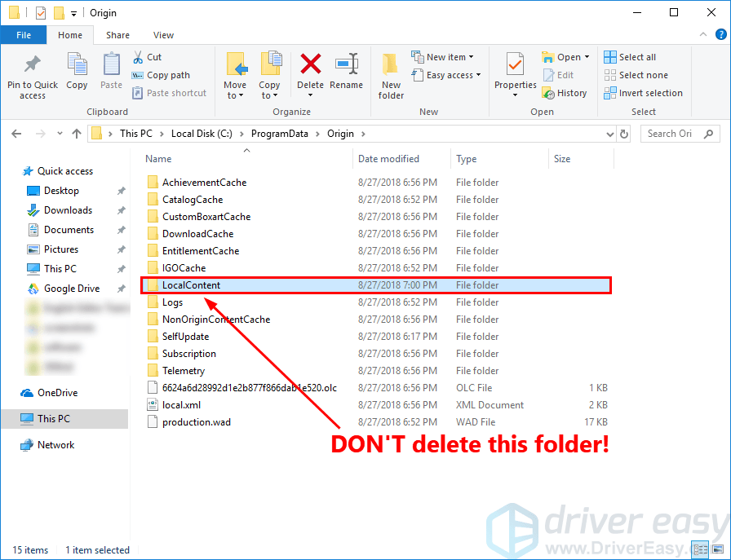Open the blue Help question icon

[720, 34]
